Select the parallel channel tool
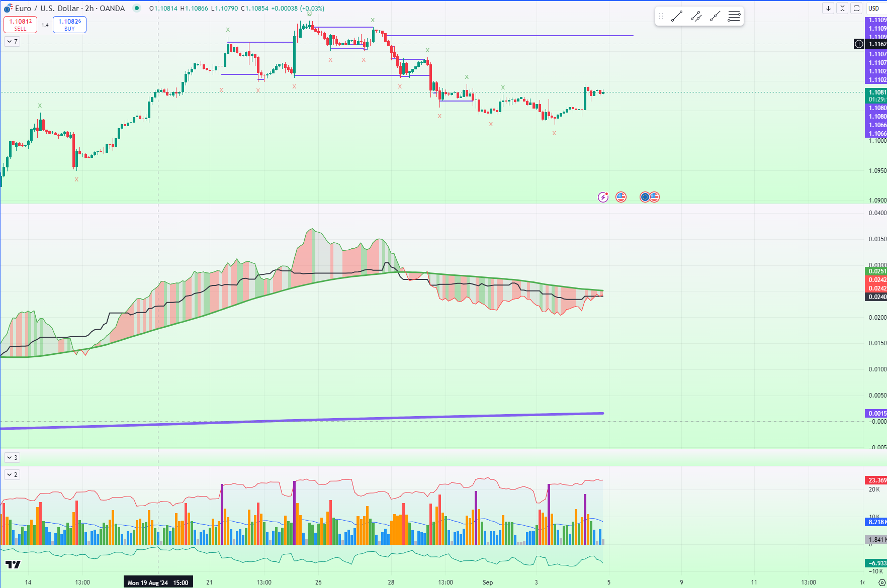The height and width of the screenshot is (588, 887). point(696,16)
